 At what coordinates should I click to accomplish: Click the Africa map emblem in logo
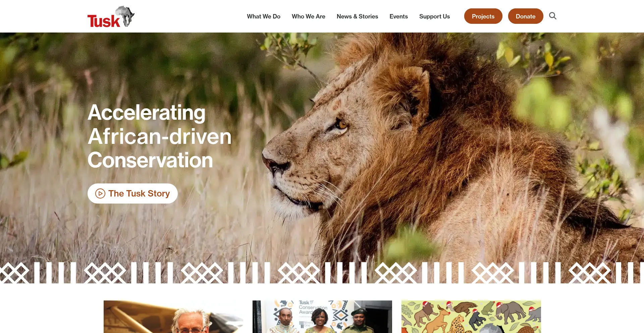[x=125, y=16]
